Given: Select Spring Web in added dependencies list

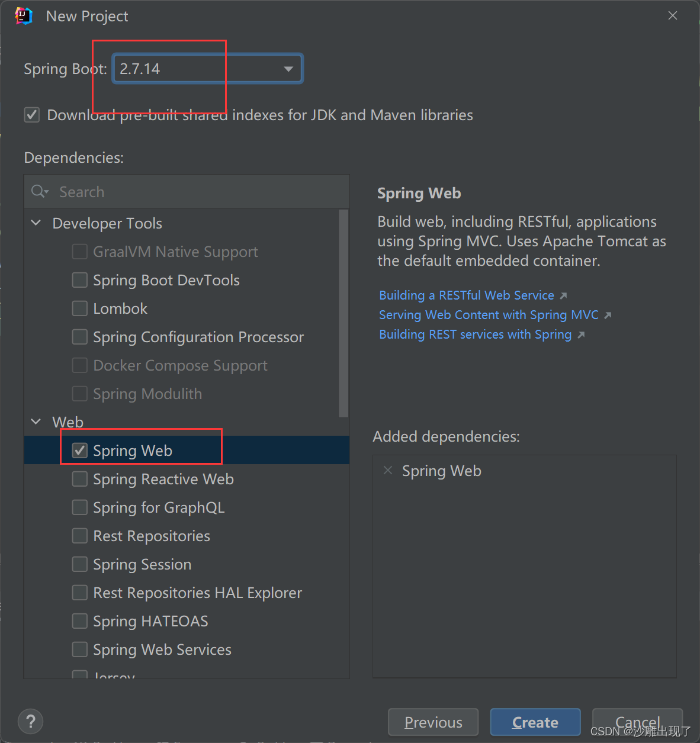Looking at the screenshot, I should click(442, 471).
